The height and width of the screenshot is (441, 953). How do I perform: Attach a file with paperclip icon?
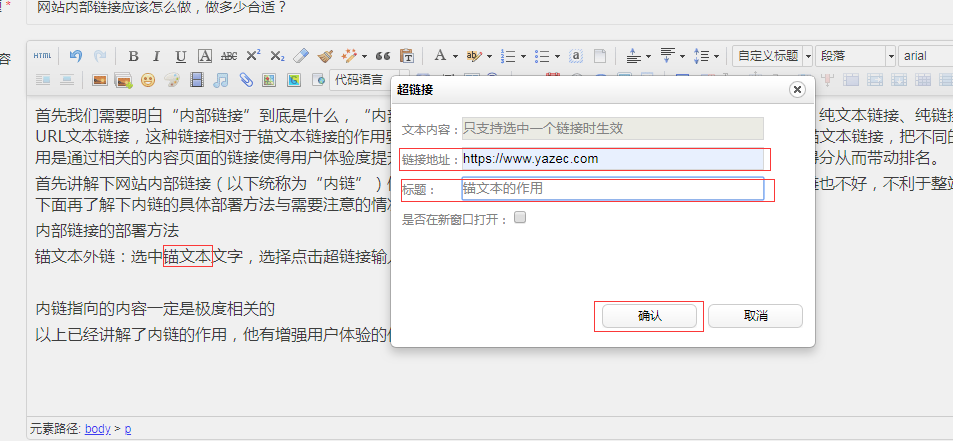click(245, 80)
